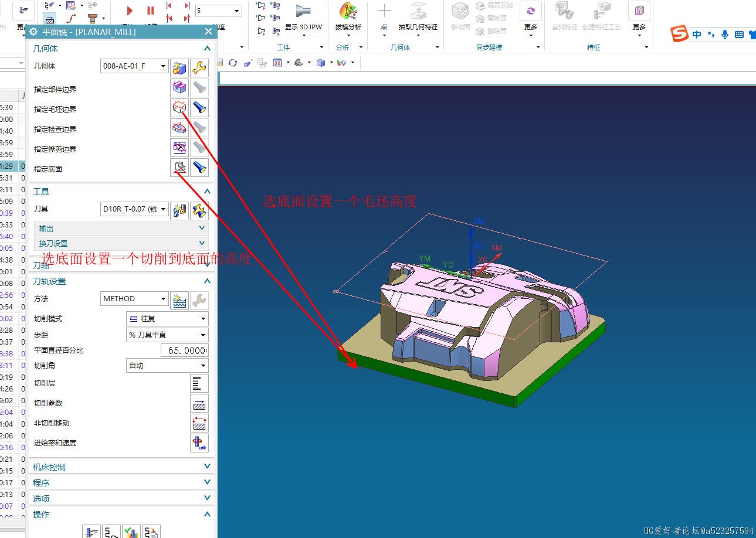Open the 切削角 dropdown showing 自动
This screenshot has width=756, height=538.
[x=167, y=366]
